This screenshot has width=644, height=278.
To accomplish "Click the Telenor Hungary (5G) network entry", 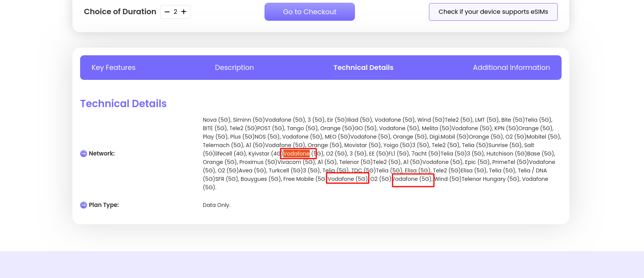I will click(490, 179).
